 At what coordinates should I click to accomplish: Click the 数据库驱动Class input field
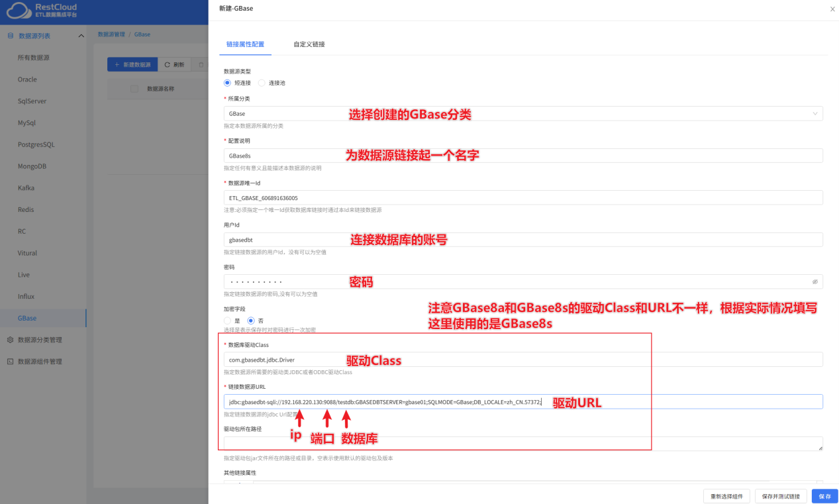pyautogui.click(x=523, y=360)
